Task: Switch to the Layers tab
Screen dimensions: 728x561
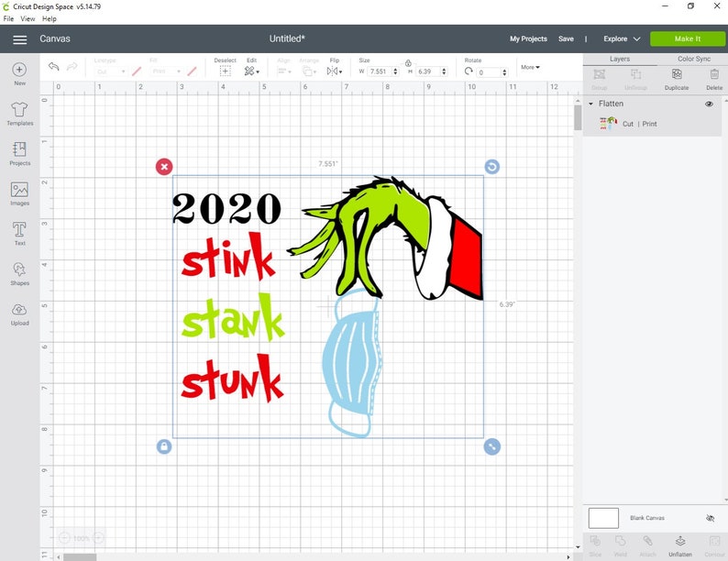Action: [x=620, y=59]
